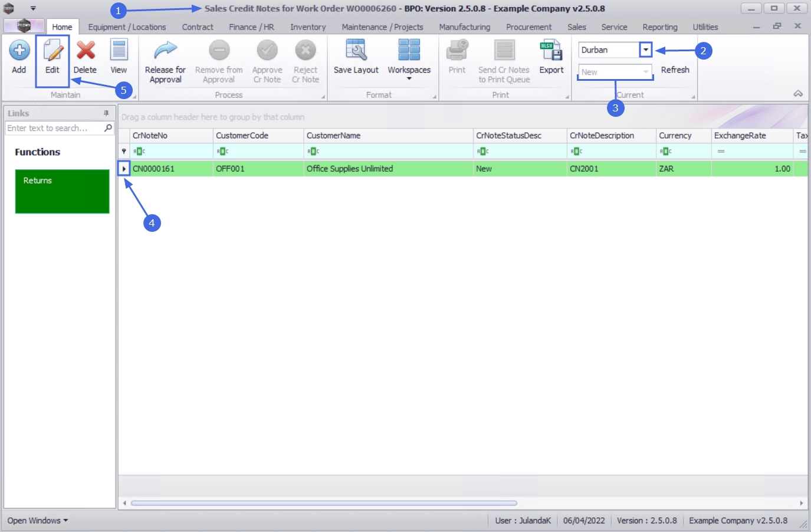Sort by CrNoteNo column header

coord(171,136)
